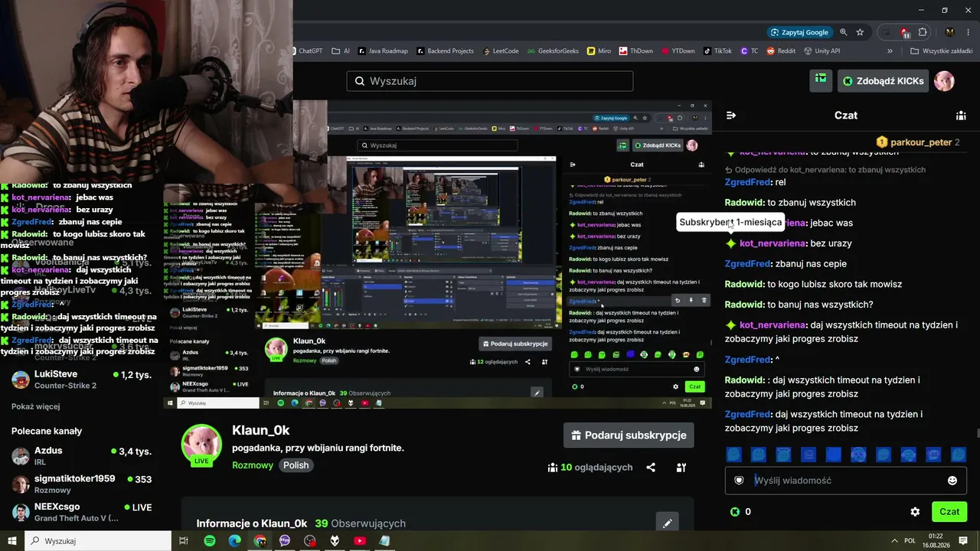This screenshot has height=551, width=980.
Task: Edit channel info with pencil icon
Action: tap(668, 523)
